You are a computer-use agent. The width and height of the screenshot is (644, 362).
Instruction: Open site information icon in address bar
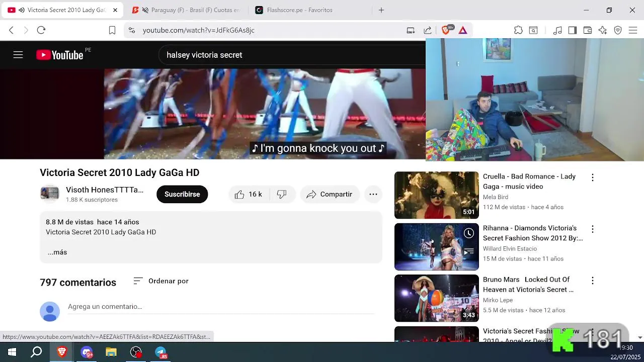pos(131,30)
